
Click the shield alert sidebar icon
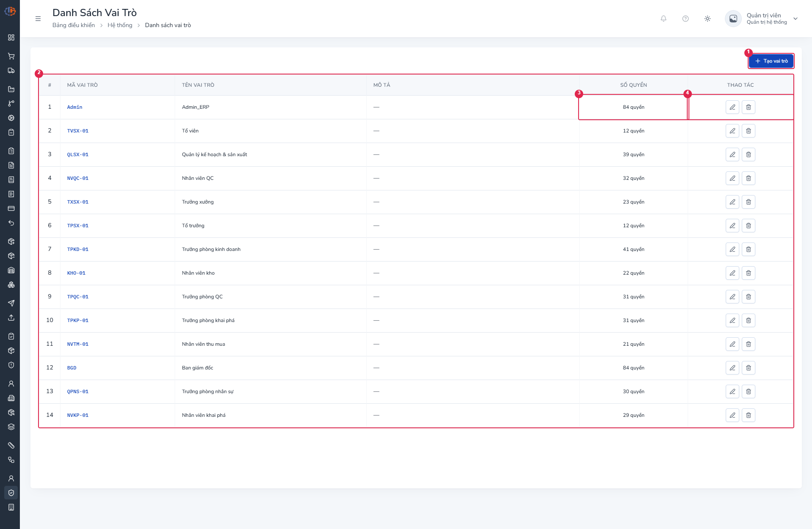coord(11,365)
